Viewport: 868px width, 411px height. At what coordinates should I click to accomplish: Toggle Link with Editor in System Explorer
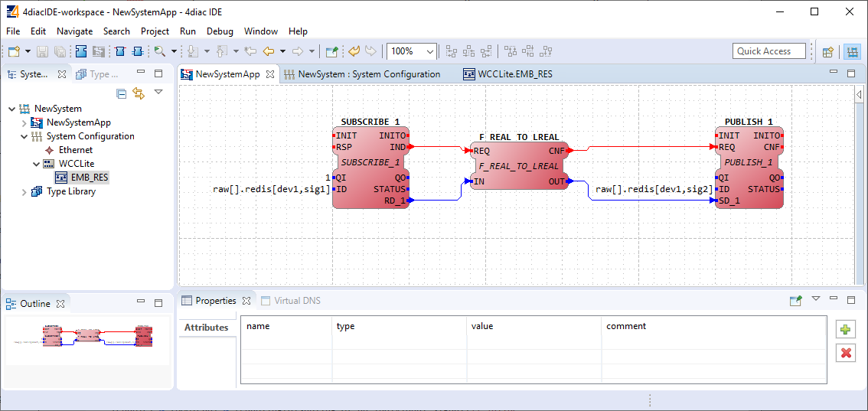click(139, 93)
